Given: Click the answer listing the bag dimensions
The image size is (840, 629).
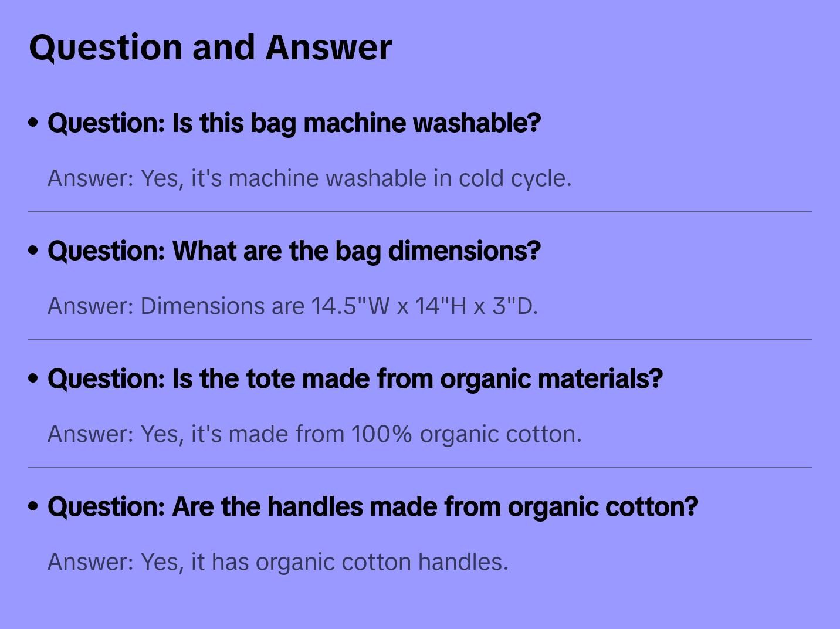Looking at the screenshot, I should [x=292, y=306].
